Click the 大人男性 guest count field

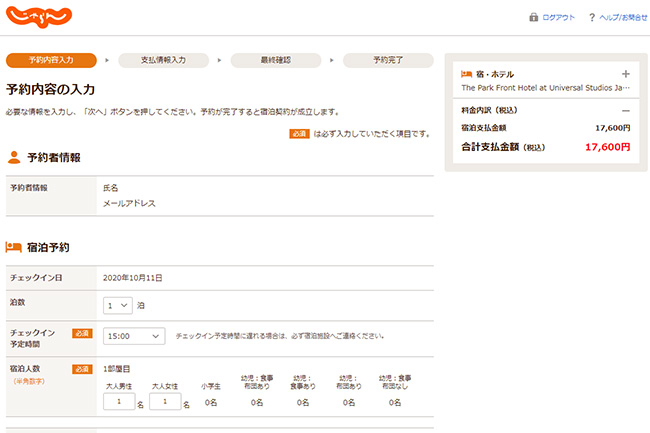click(x=119, y=402)
